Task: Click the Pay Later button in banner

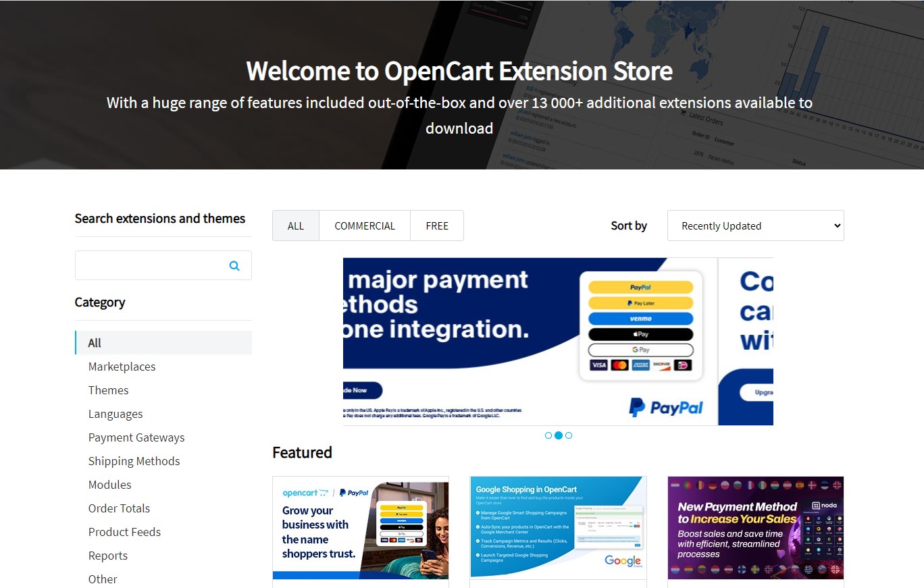Action: [x=641, y=303]
